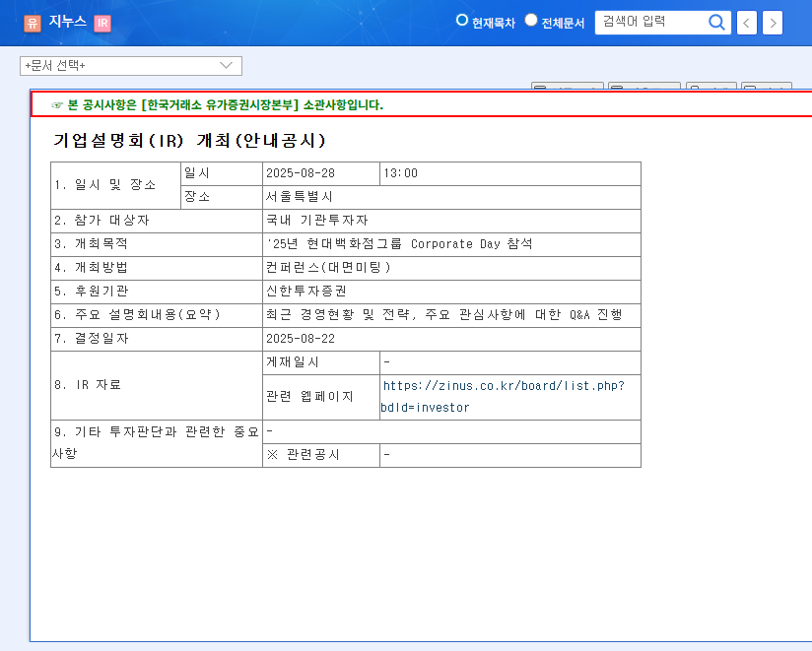
Task: Go to next search result arrow
Action: click(x=773, y=23)
